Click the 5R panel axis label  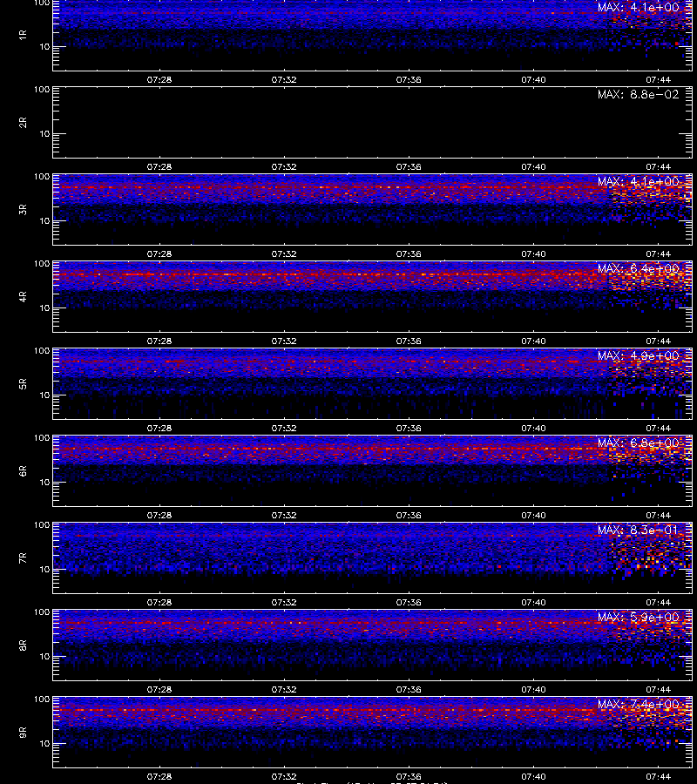click(x=23, y=384)
